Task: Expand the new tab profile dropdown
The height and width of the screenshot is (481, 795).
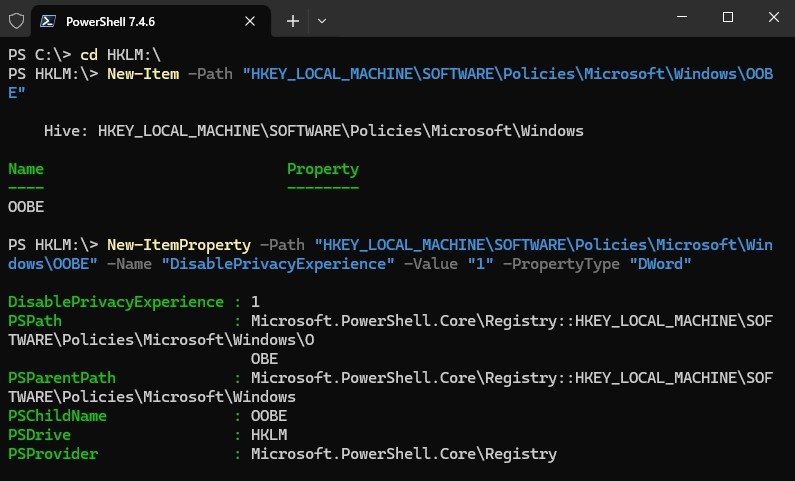Action: tap(322, 20)
